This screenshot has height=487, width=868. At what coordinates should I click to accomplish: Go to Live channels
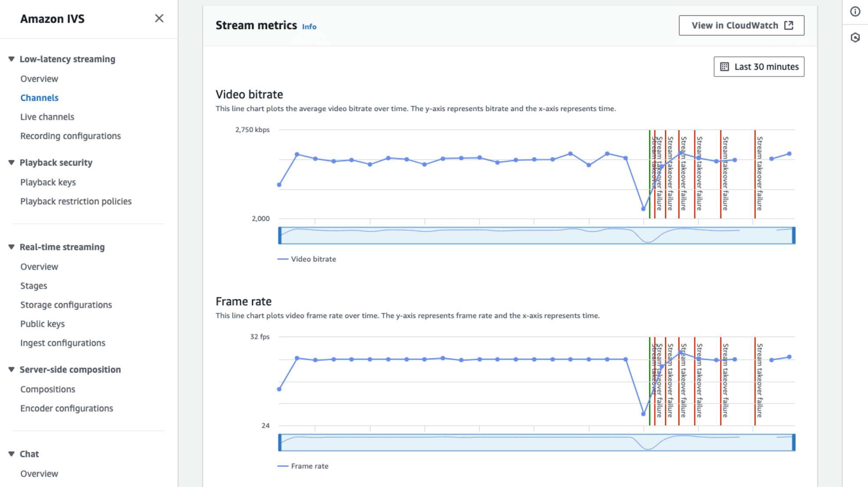pos(47,117)
